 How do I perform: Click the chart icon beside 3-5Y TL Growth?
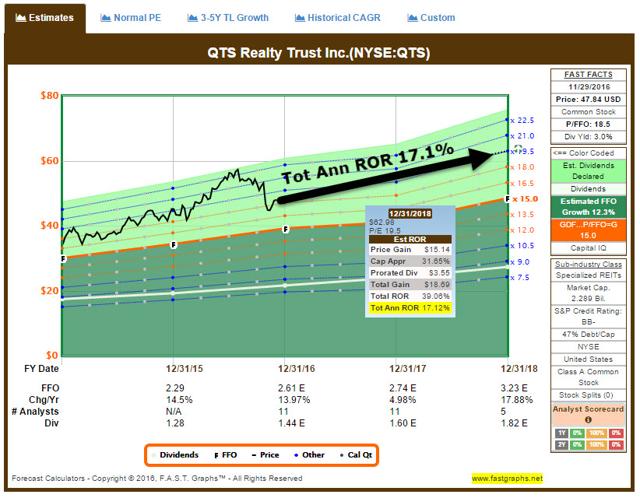[x=192, y=18]
